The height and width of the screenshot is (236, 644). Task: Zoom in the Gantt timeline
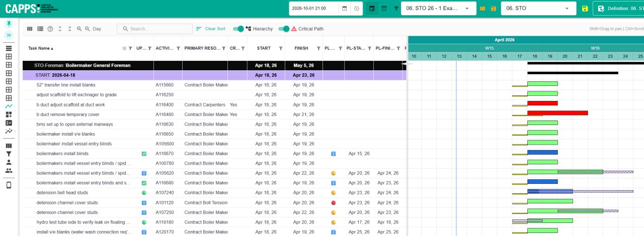point(79,29)
